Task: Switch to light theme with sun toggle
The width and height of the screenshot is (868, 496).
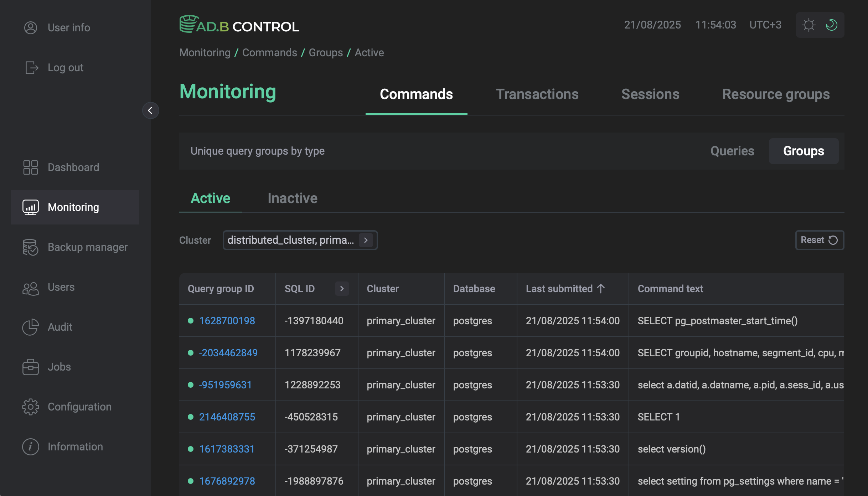Action: tap(808, 25)
